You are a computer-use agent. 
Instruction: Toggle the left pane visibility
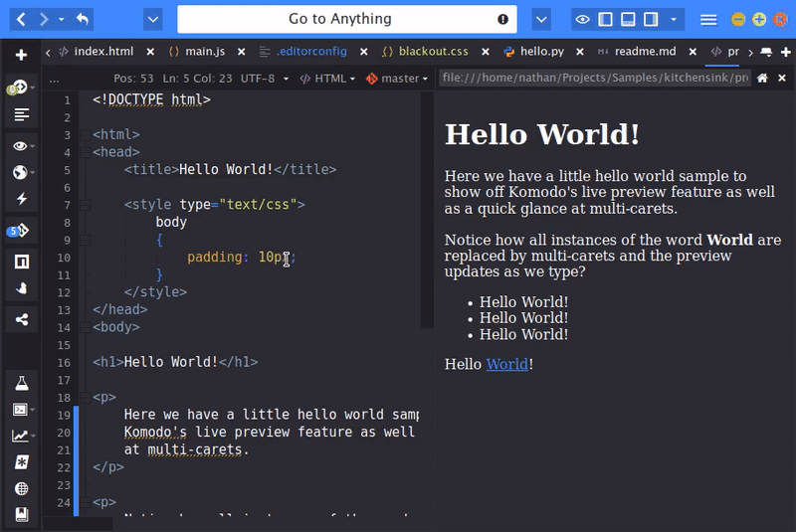tap(605, 19)
